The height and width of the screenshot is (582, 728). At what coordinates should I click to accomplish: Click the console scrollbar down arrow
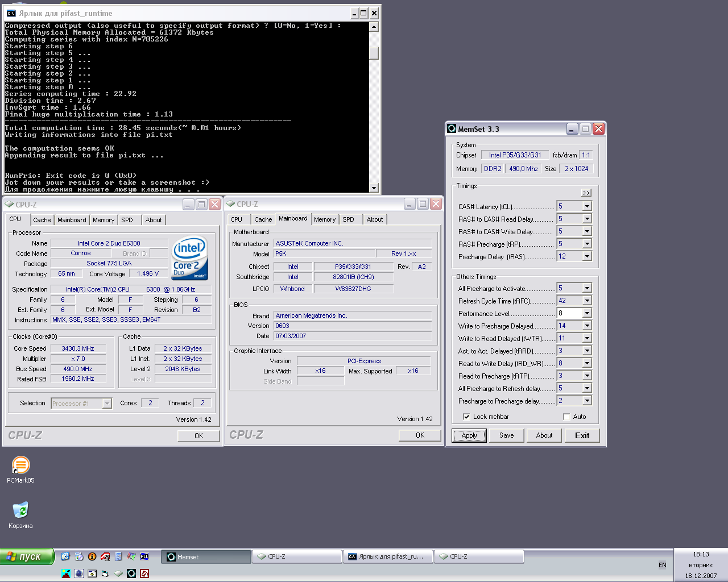pyautogui.click(x=374, y=188)
